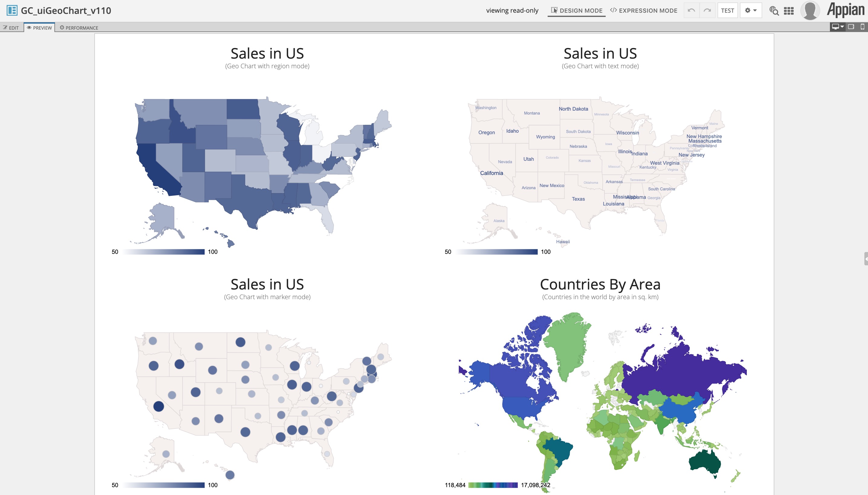Screen dimensions: 868x495
Task: Open the globe search icon
Action: [774, 11]
